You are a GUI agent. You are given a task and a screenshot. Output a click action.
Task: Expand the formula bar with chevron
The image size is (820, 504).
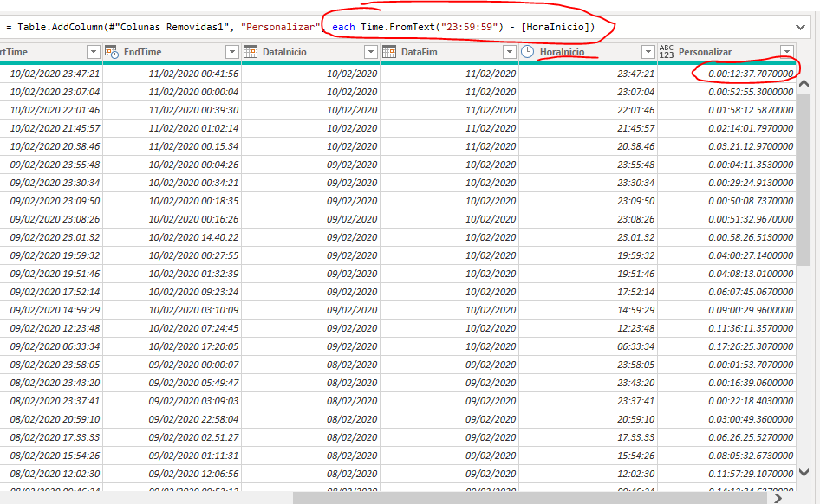point(802,28)
